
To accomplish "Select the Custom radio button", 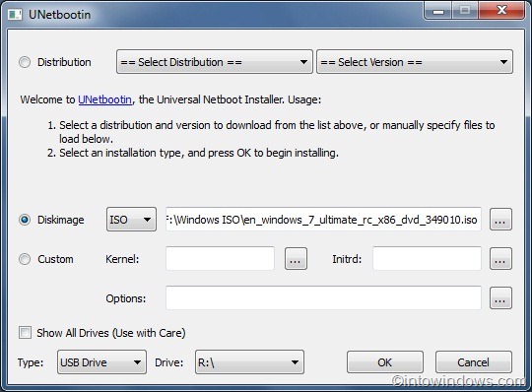I will click(25, 259).
